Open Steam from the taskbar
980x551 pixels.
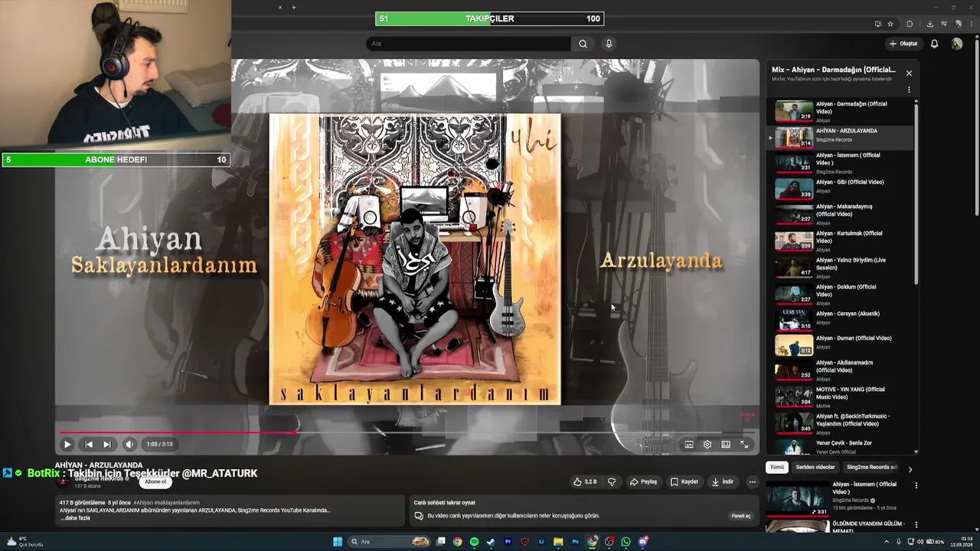click(491, 542)
